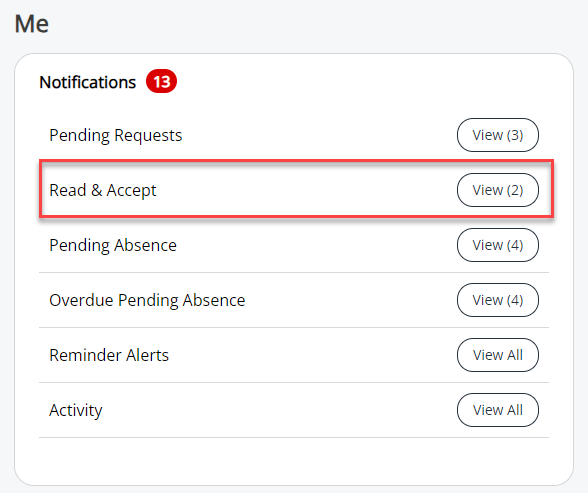Click blank area between Pending Requests and its button
This screenshot has height=493, width=588.
click(x=319, y=135)
